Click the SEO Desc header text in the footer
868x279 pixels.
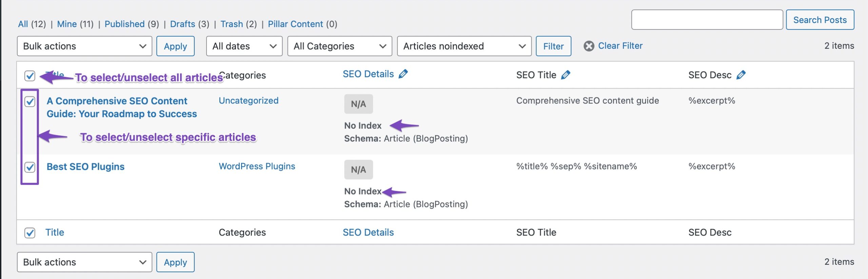click(710, 233)
